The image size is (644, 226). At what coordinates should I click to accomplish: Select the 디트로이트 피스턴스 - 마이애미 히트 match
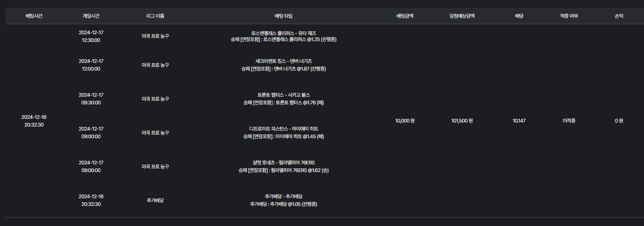[x=283, y=129]
